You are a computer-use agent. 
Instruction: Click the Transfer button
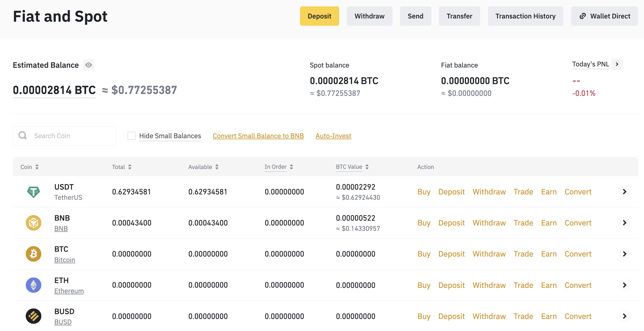tap(459, 16)
